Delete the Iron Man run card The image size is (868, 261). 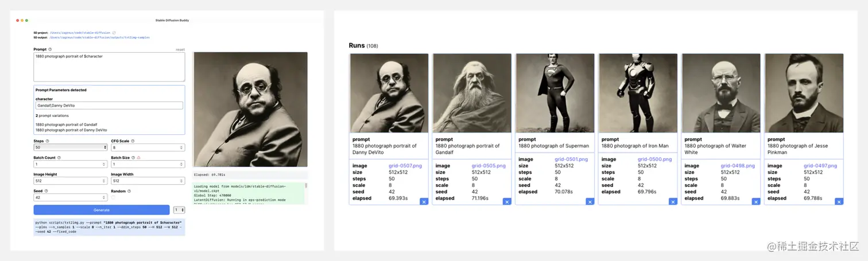tap(673, 201)
